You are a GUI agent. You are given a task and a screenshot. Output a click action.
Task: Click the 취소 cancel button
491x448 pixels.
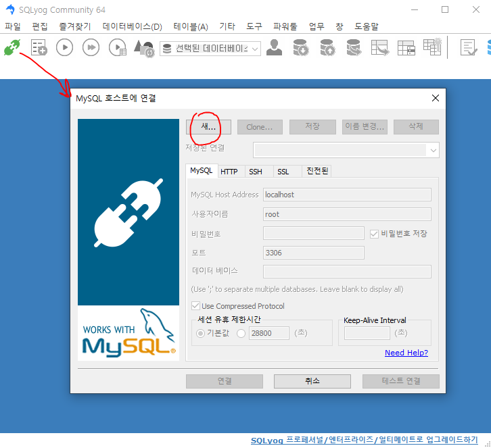pyautogui.click(x=312, y=381)
